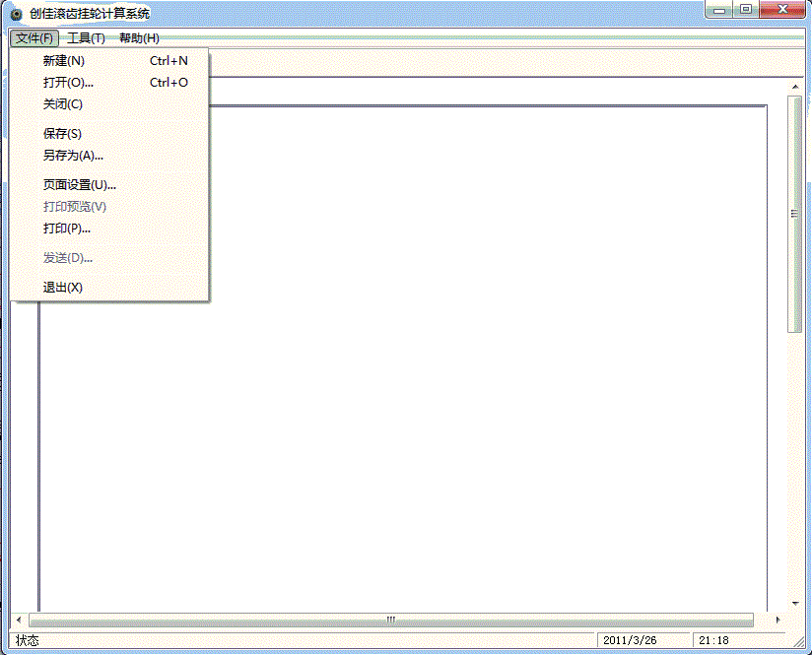Click the horizontal scrollbar right arrow
Screen dimensions: 812x655
coord(778,621)
